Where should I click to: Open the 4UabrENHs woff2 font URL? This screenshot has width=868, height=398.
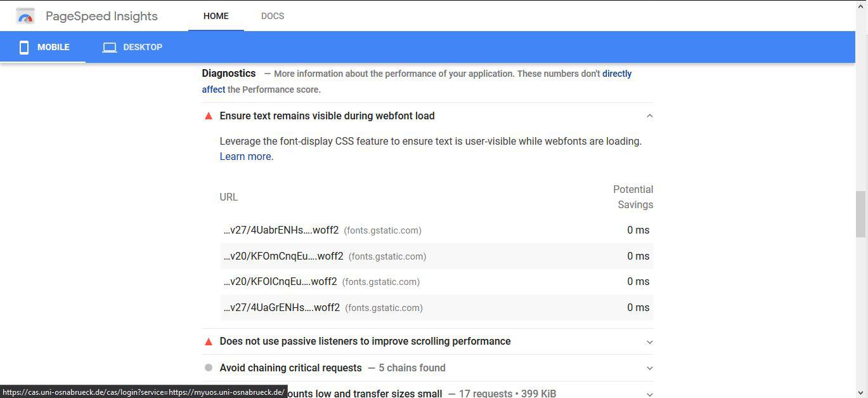pos(282,230)
